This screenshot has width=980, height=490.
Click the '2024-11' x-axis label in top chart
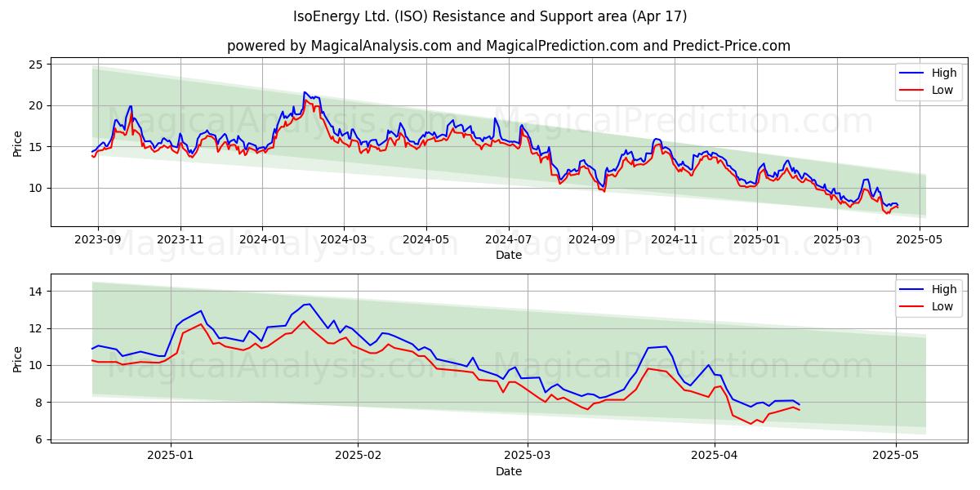coord(674,240)
